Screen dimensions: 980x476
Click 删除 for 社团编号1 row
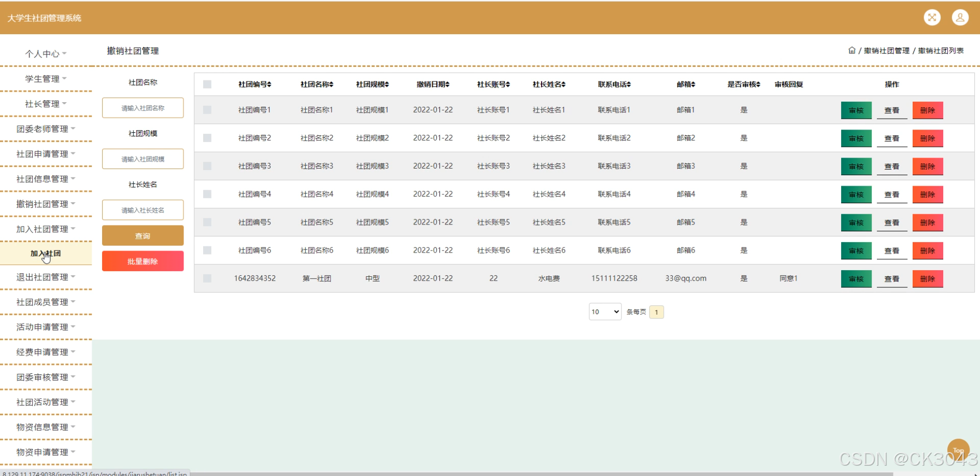928,110
